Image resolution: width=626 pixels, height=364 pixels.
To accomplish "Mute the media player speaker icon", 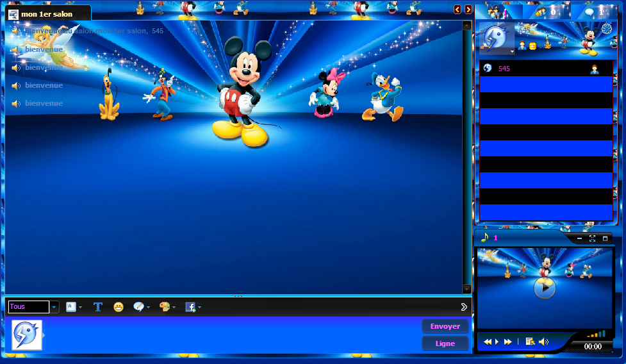I will point(543,342).
